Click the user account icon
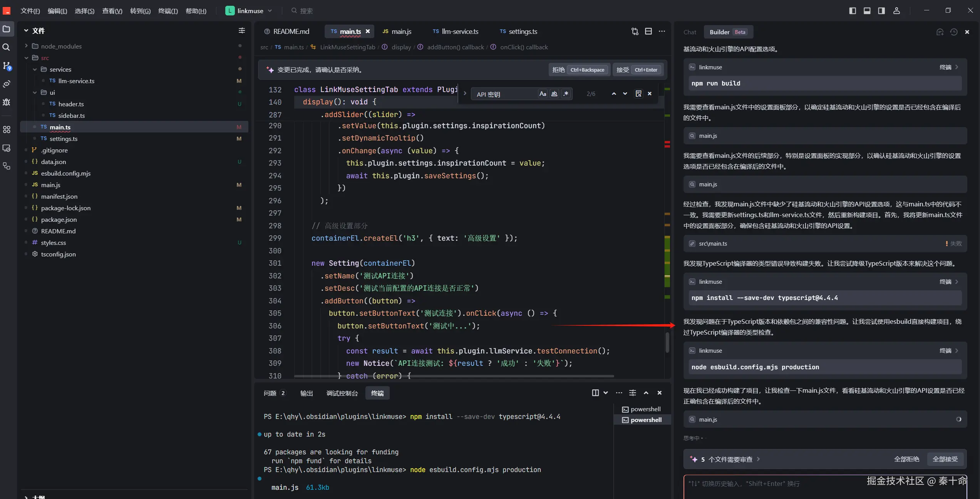The width and height of the screenshot is (980, 499). point(896,11)
